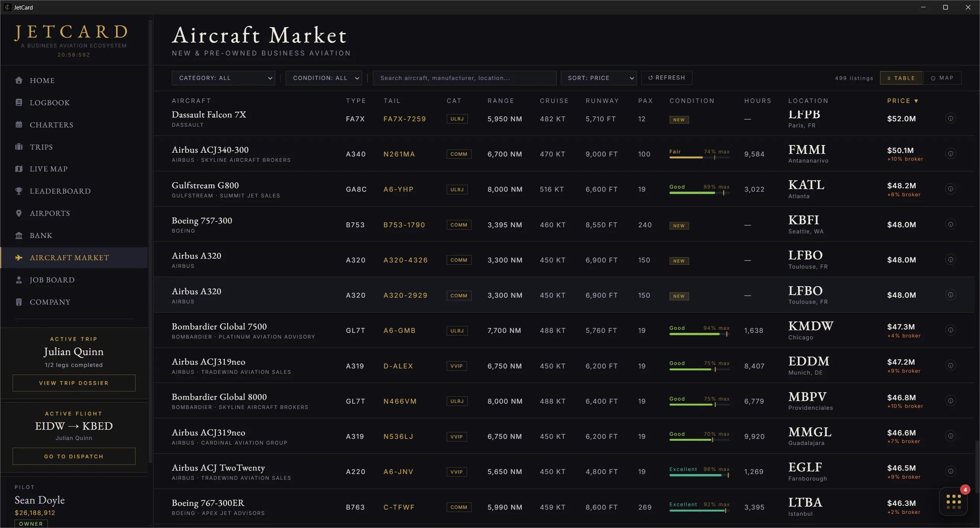The height and width of the screenshot is (528, 980).
Task: Click tail number N261MA link
Action: 399,154
